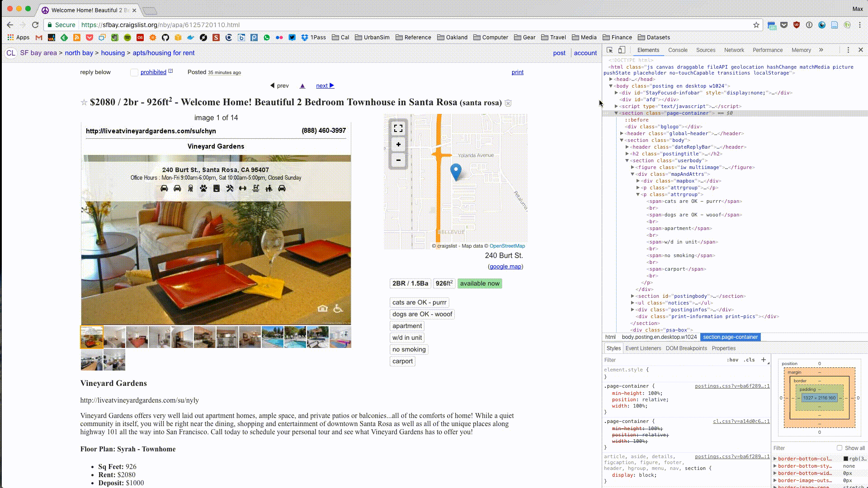Click the blue map location marker
This screenshot has height=488, width=868.
pos(456,172)
